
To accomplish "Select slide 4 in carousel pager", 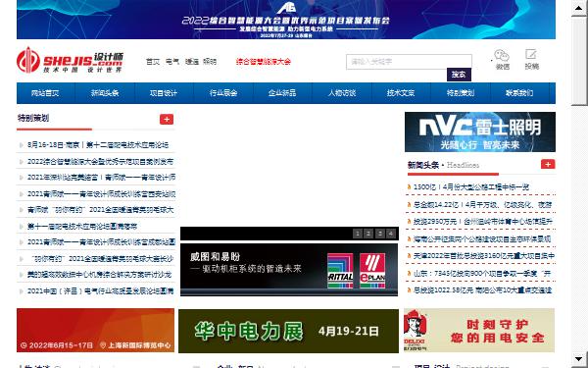I will (391, 234).
